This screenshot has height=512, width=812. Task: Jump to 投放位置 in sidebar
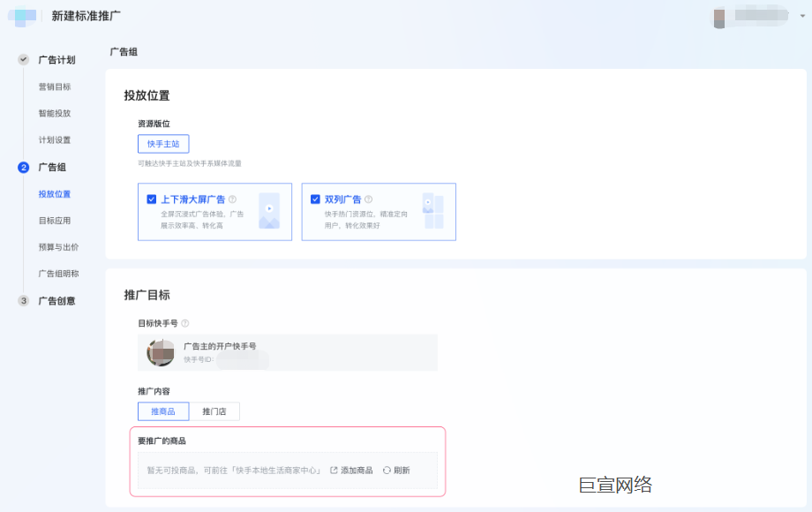click(55, 194)
